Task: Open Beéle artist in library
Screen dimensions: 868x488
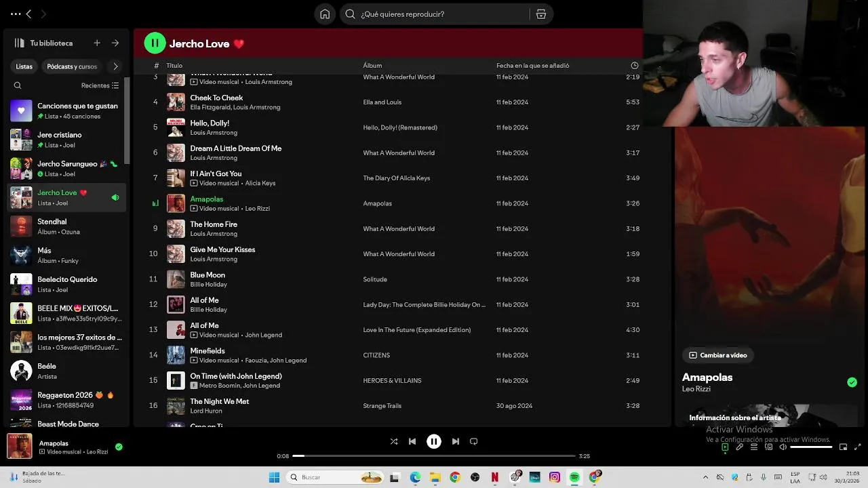Action: [66, 371]
